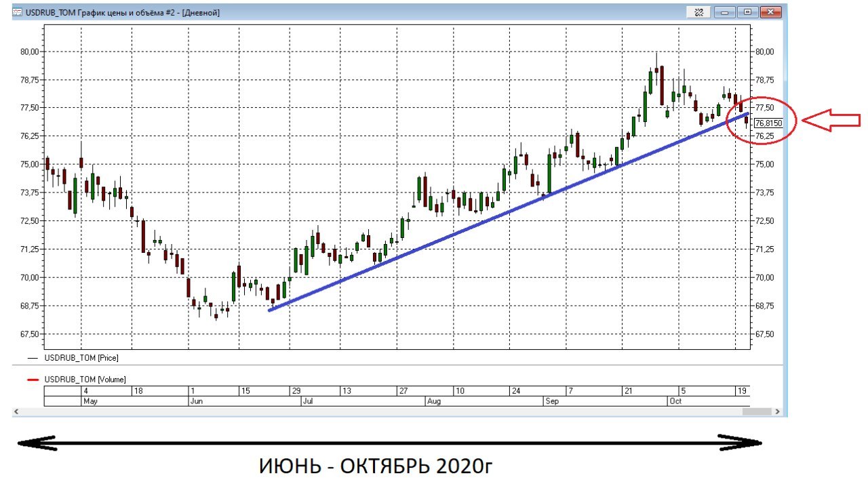Click the left axis value 73,75
Viewport: 868px width, 482px height.
(29, 193)
